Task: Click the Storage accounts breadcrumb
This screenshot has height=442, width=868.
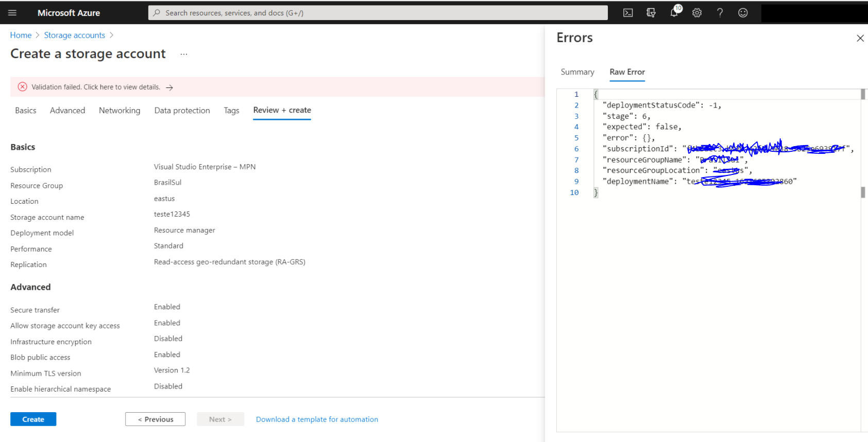Action: coord(75,35)
